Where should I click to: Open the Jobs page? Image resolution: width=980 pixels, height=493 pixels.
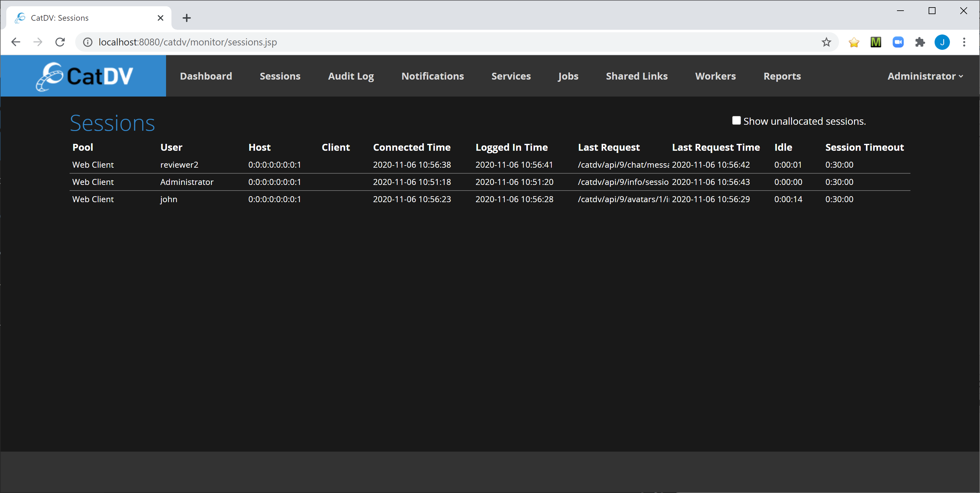click(x=568, y=76)
